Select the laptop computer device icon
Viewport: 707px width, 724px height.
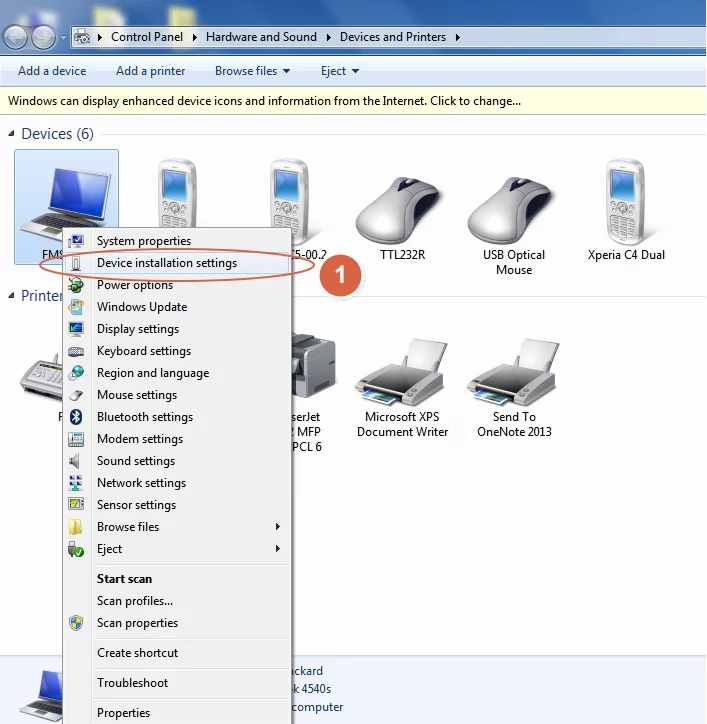[66, 199]
